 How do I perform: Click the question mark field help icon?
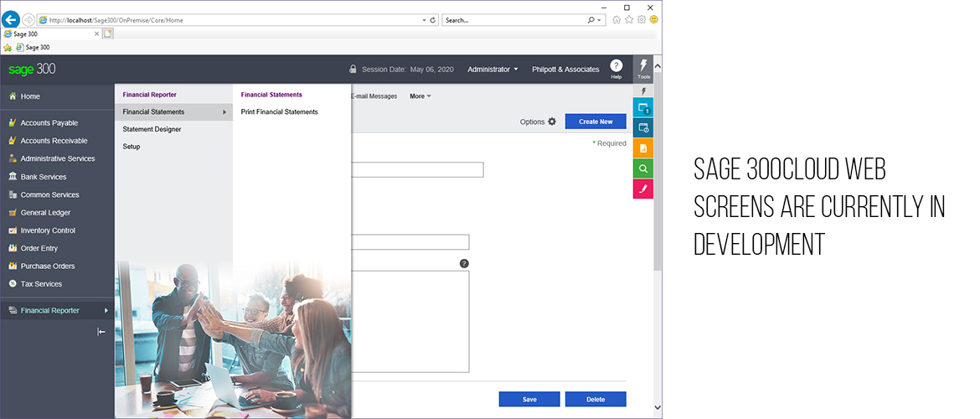(464, 263)
